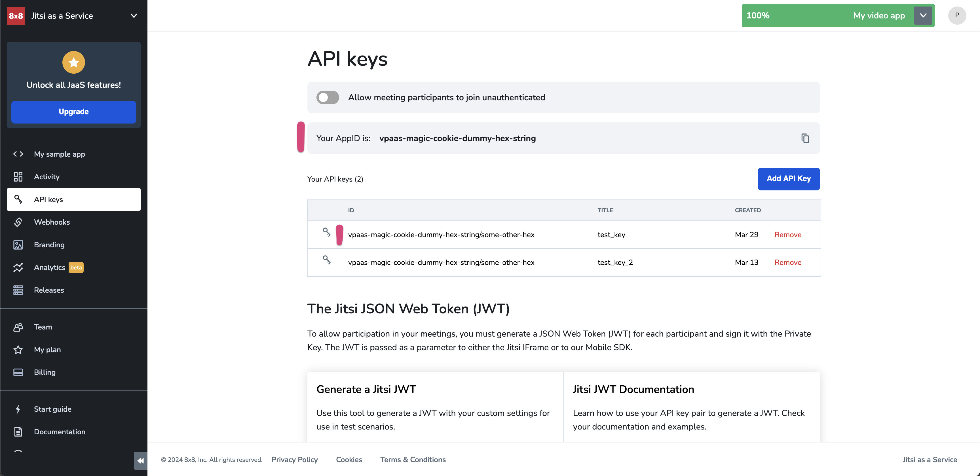Open Generate a Jitsi JWT card
Screen dimensions: 980x476
[x=435, y=407]
